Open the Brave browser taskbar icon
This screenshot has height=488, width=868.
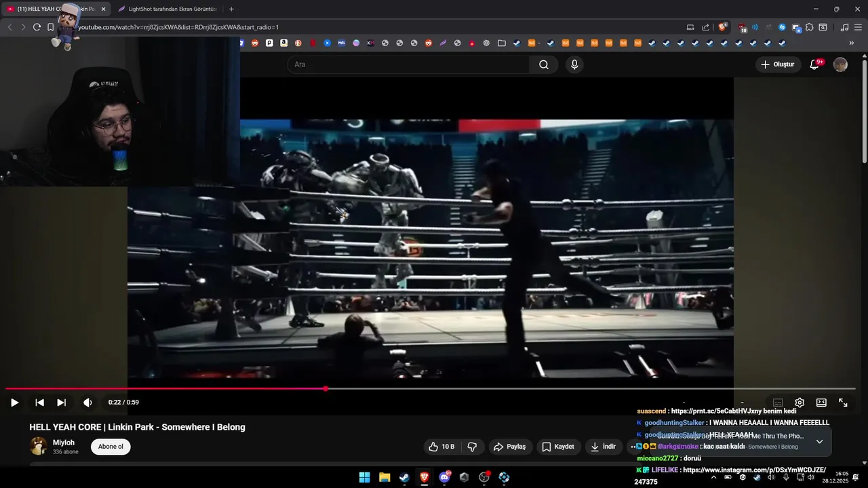(424, 477)
